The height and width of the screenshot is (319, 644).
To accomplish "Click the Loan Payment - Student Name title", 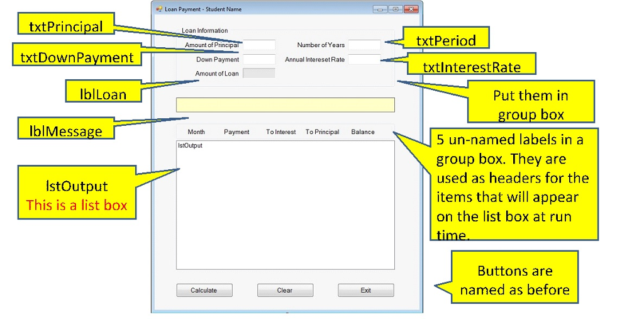I will [203, 9].
